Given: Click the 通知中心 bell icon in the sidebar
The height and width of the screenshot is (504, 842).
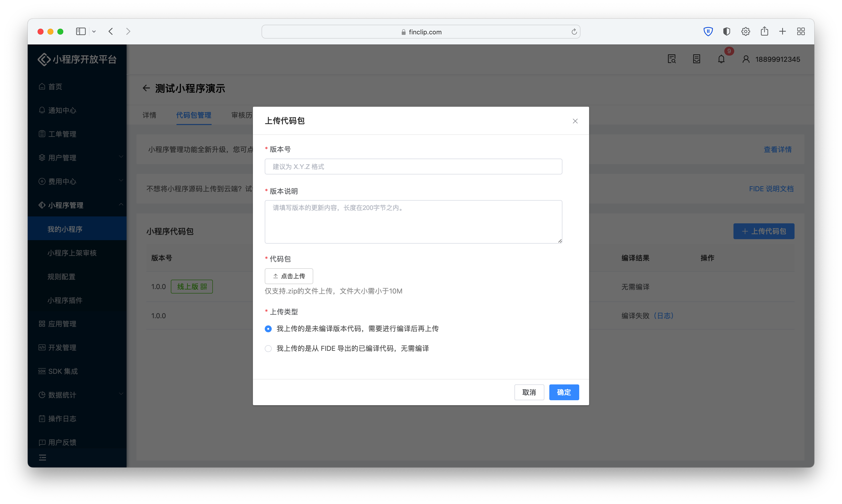Looking at the screenshot, I should click(x=42, y=110).
